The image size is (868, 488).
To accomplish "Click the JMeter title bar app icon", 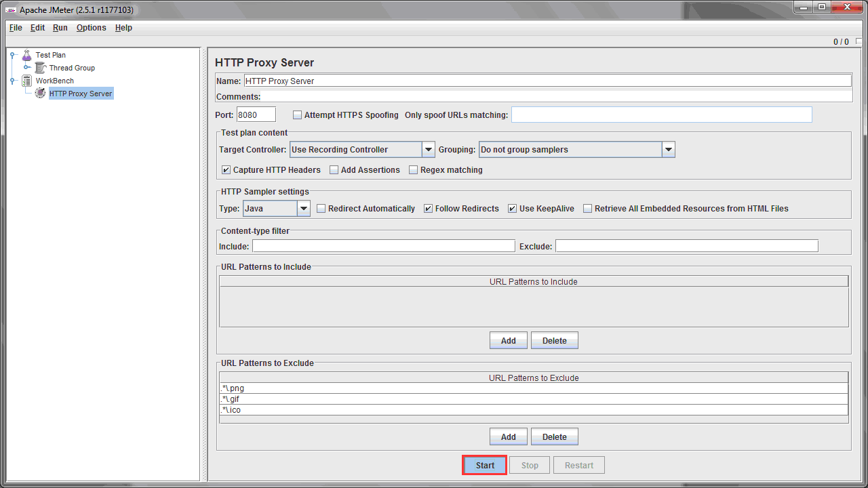I will point(11,9).
